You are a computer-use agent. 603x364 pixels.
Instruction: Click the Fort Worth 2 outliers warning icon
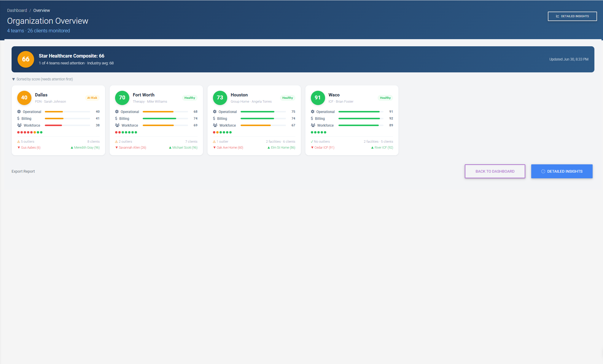click(x=117, y=142)
